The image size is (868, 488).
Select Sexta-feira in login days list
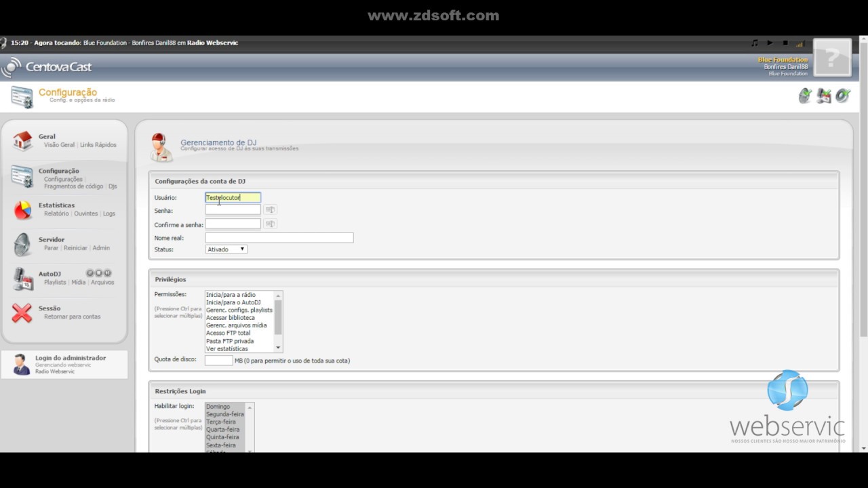pyautogui.click(x=225, y=445)
